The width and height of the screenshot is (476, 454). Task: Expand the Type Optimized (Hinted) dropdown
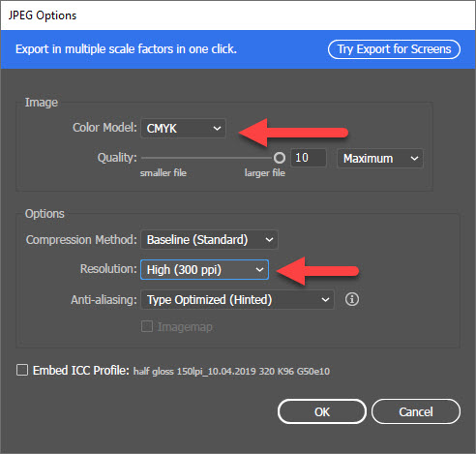pyautogui.click(x=237, y=300)
